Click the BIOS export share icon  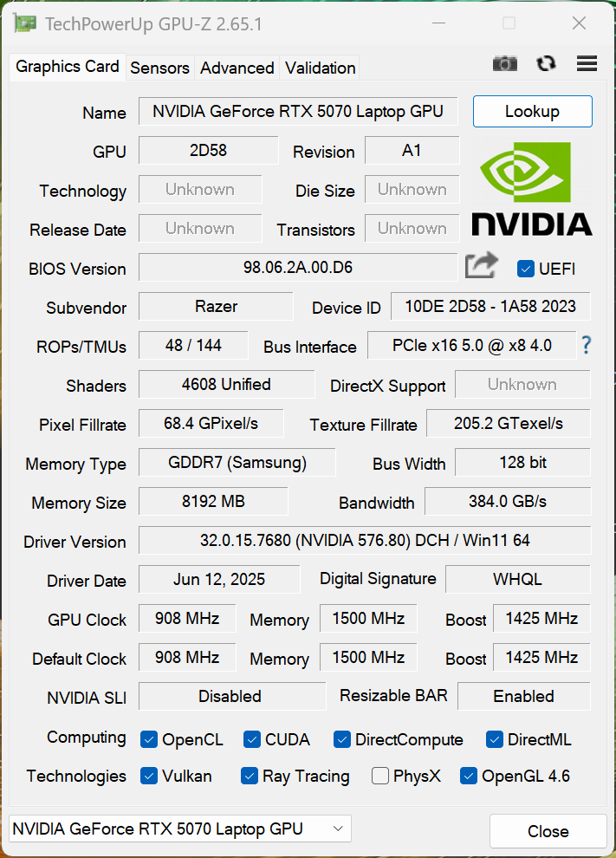pyautogui.click(x=482, y=266)
